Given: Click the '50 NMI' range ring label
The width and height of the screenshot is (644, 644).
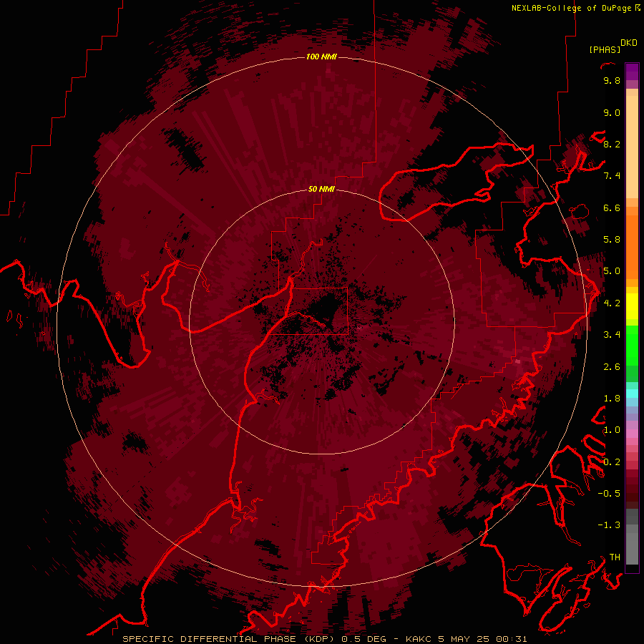Looking at the screenshot, I should tap(321, 189).
